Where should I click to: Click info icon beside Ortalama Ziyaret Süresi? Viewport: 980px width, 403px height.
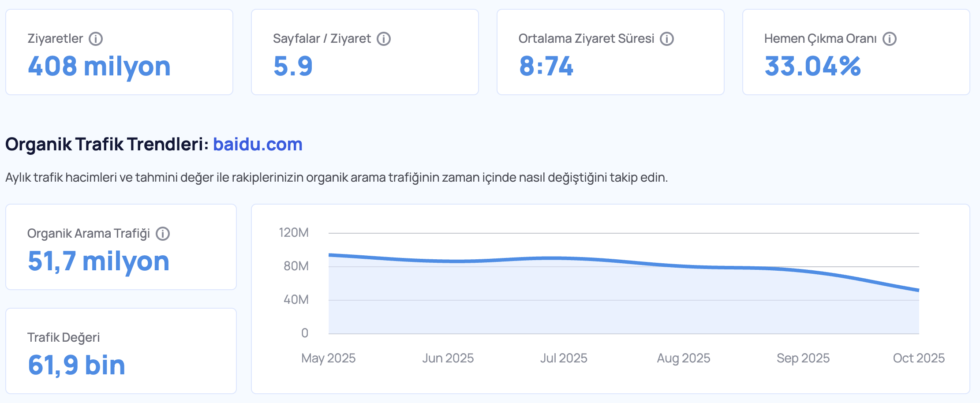tap(667, 39)
